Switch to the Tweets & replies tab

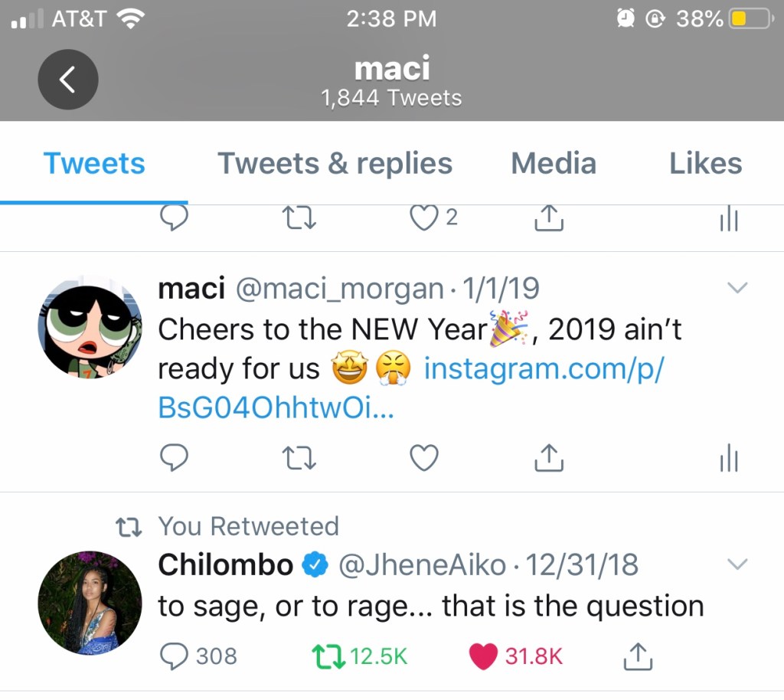335,163
